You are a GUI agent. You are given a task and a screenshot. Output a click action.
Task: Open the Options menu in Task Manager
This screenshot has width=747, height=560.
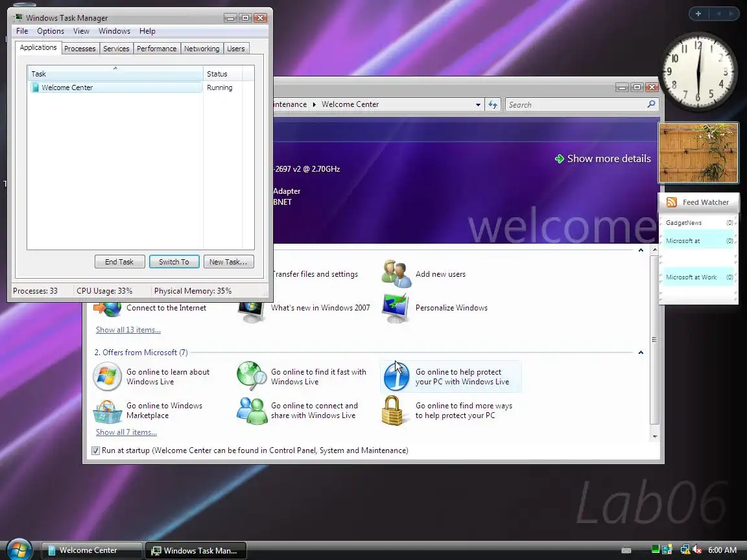[x=51, y=31]
